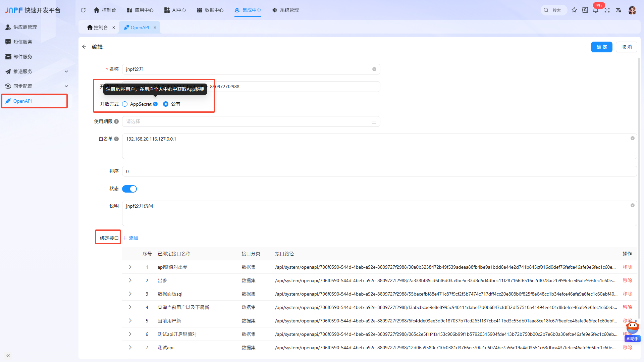Click the 说明 text area
644x362 pixels.
click(379, 213)
